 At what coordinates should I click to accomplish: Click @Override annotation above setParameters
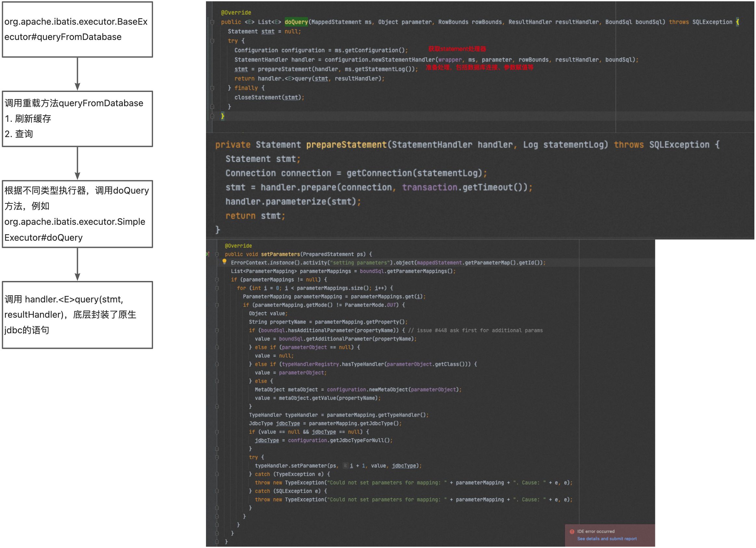click(238, 246)
